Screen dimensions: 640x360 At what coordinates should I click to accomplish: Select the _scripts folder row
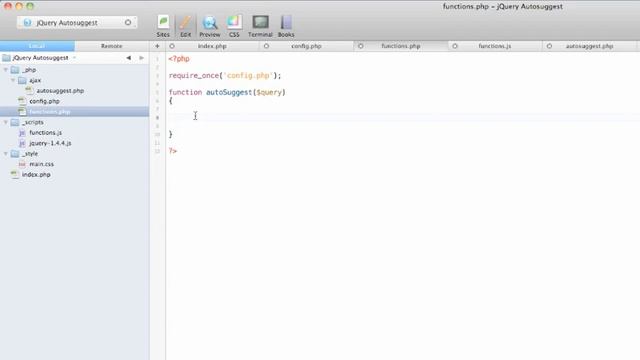click(x=74, y=122)
